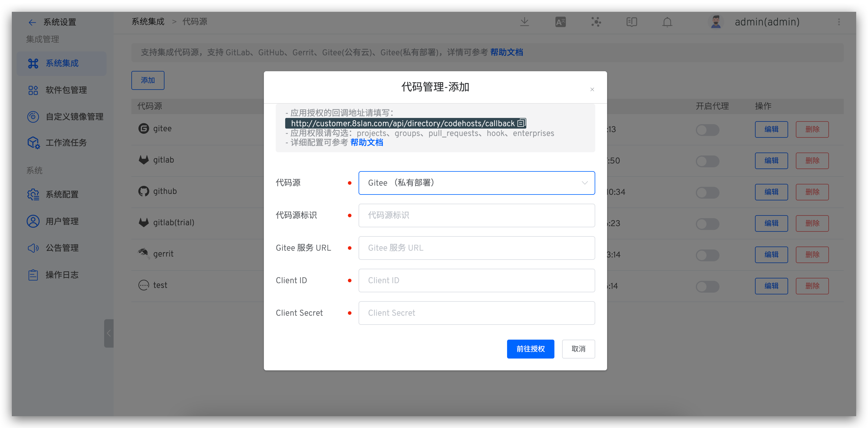The height and width of the screenshot is (428, 868).
Task: Click the vertical three-dot menu icon
Action: pos(839,22)
